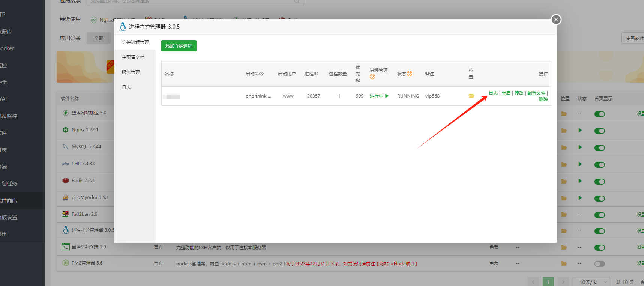Go to previous page with the left chevron
The width and height of the screenshot is (644, 286).
[533, 282]
